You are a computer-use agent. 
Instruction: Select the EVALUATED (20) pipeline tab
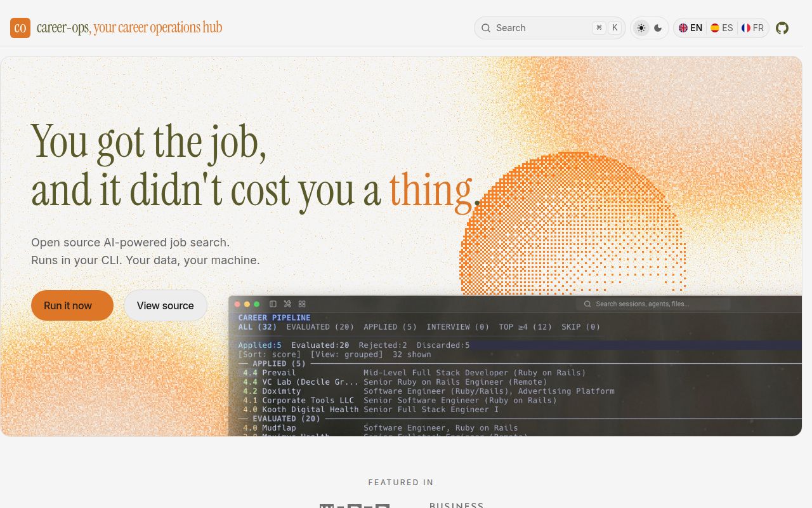(x=320, y=327)
